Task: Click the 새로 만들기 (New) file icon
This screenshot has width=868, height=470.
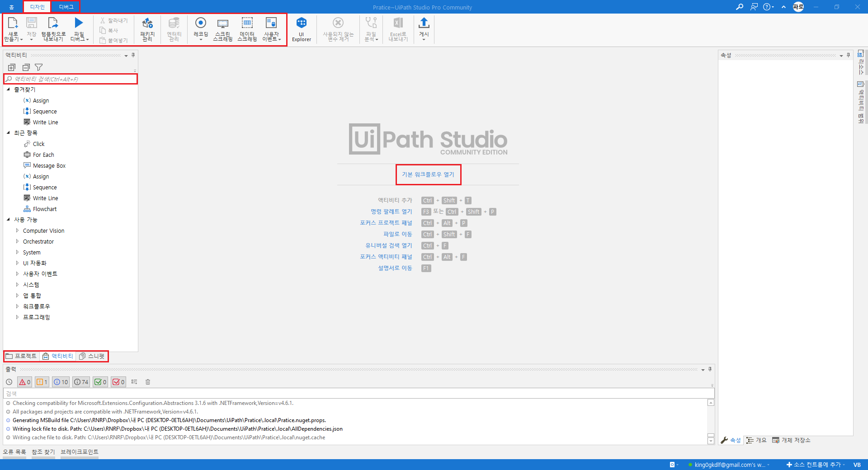Action: (x=13, y=23)
